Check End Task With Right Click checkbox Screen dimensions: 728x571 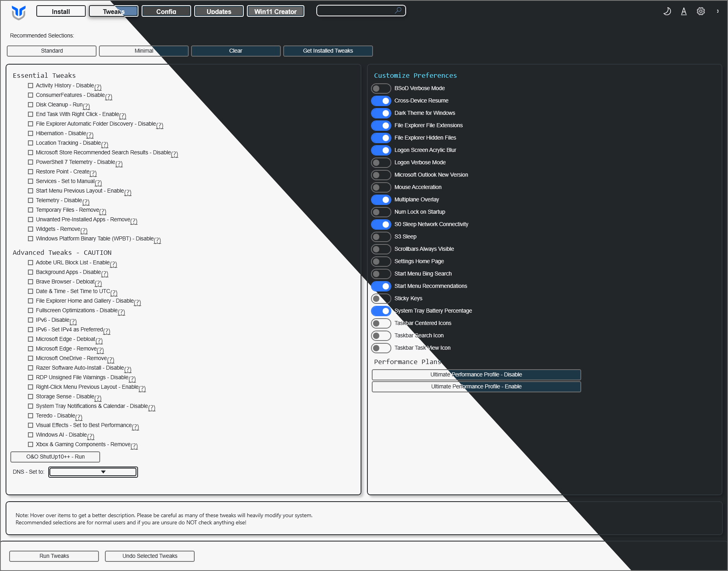coord(30,114)
